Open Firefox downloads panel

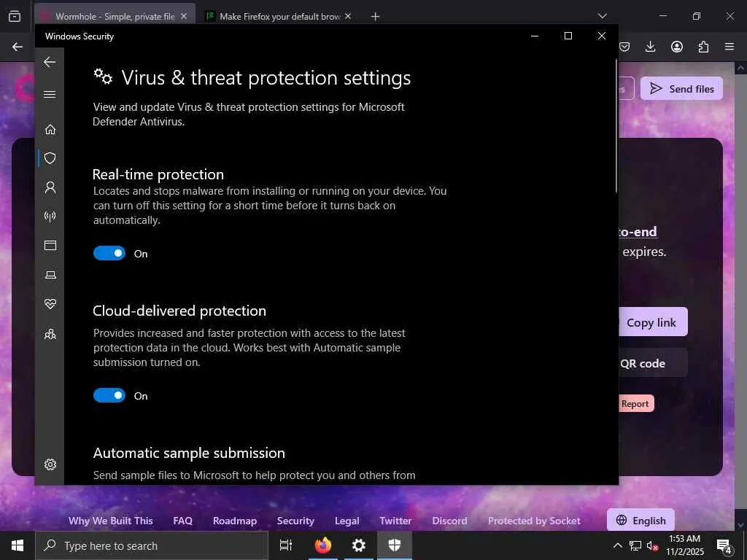pyautogui.click(x=650, y=47)
